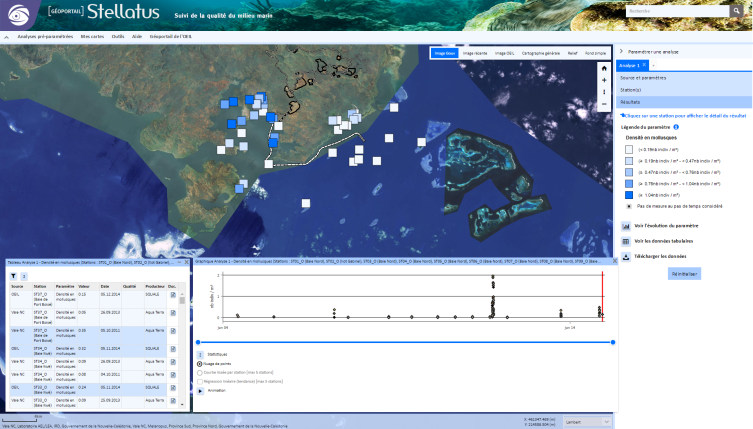Select Courbe lissée par station radio option
Viewport: 753px width, 429px height.
click(199, 373)
